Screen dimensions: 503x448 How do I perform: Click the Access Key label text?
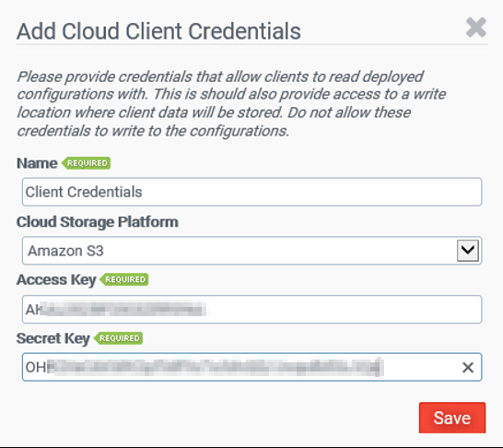point(56,280)
